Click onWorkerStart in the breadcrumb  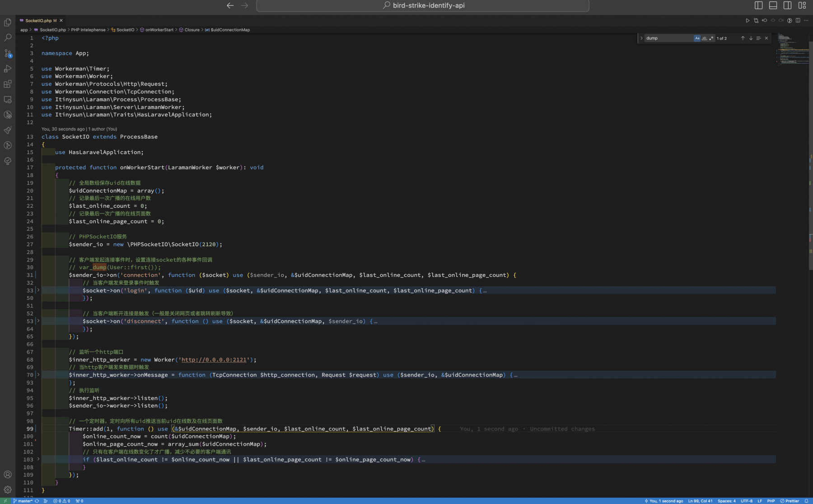coord(159,30)
